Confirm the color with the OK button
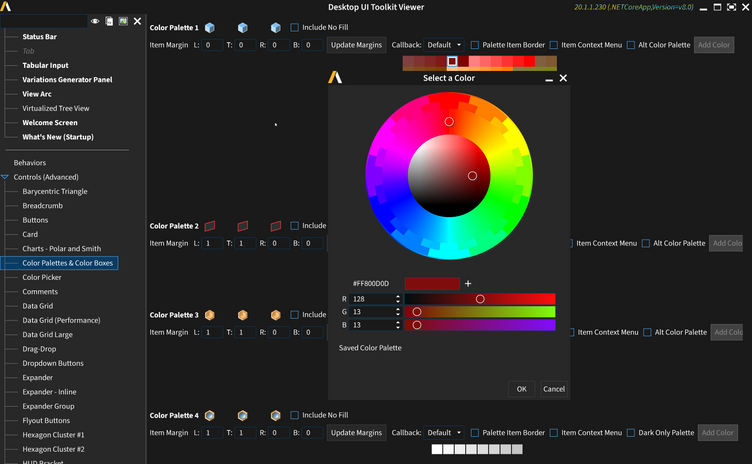The image size is (752, 464). pyautogui.click(x=521, y=389)
